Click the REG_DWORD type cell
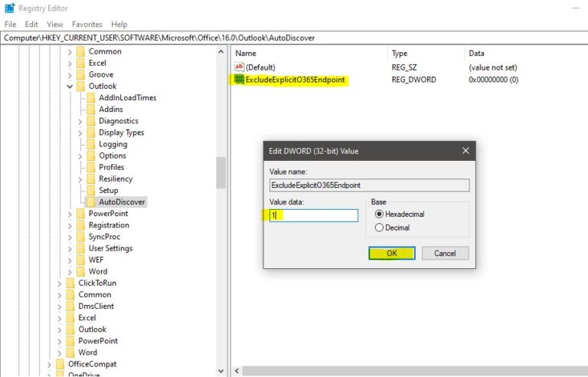Viewport: 588px width, 377px height. click(413, 80)
